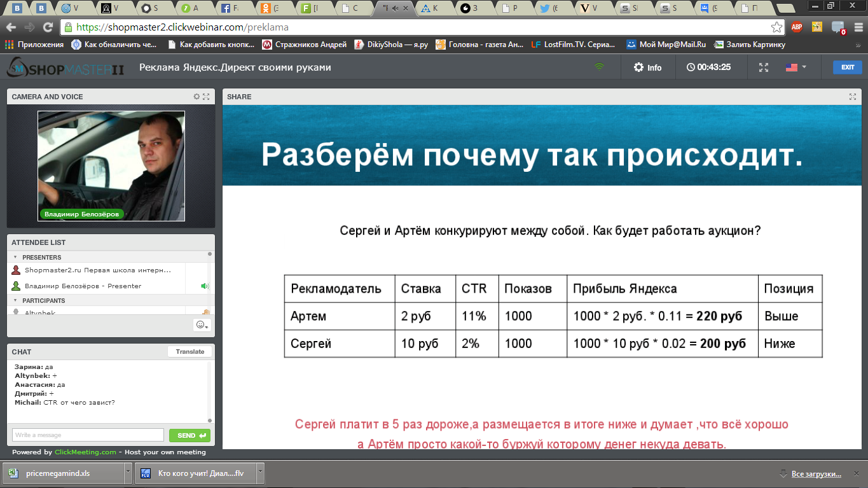Expand the Share panel to fullscreen
This screenshot has width=868, height=488.
tap(853, 97)
